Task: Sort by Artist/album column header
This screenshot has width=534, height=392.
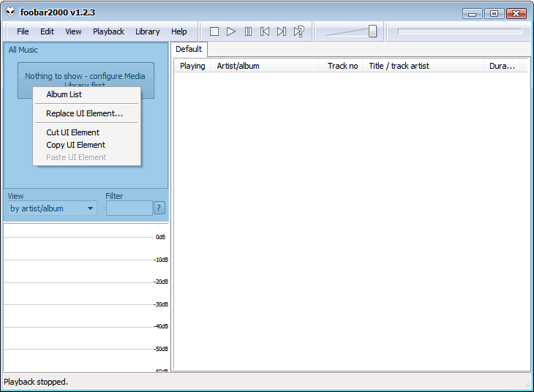Action: click(265, 66)
